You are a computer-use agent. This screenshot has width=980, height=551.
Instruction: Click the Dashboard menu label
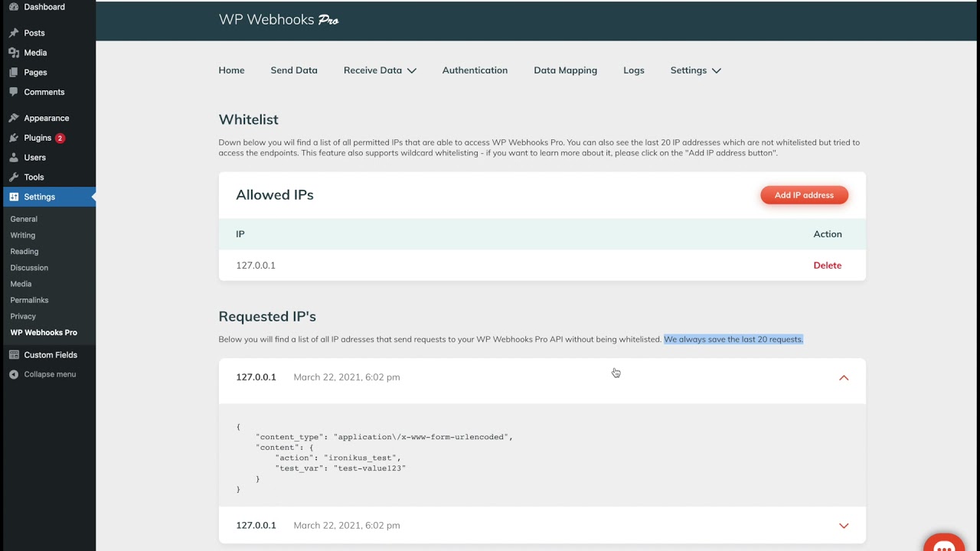(44, 7)
